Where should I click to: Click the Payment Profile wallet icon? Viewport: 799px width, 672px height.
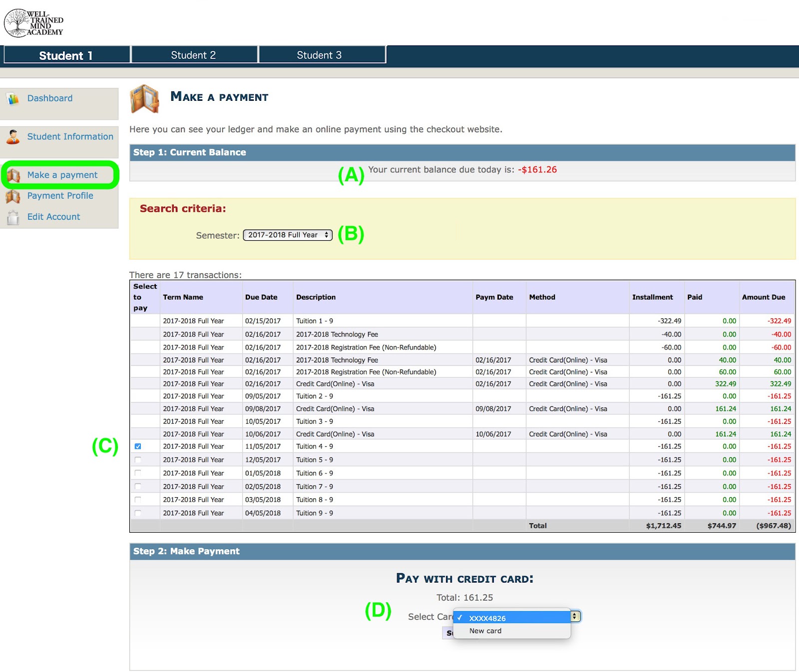tap(13, 196)
